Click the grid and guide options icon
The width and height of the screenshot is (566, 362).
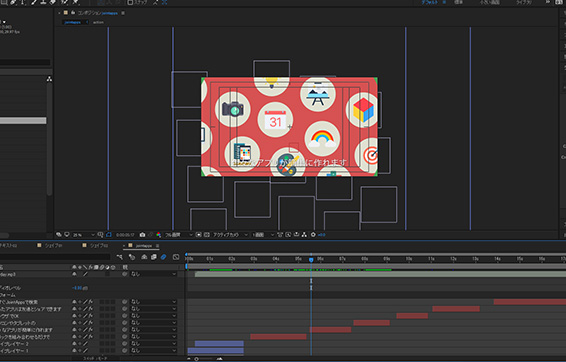coord(100,235)
